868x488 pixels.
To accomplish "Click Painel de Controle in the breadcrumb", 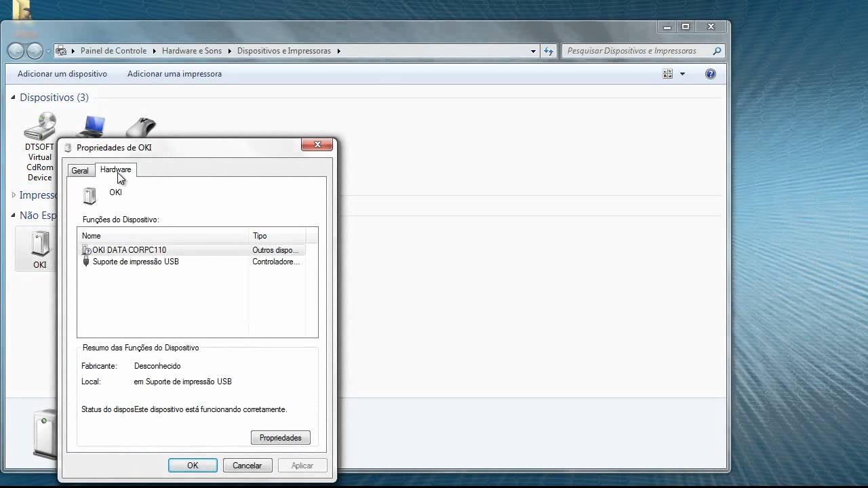I will point(113,51).
